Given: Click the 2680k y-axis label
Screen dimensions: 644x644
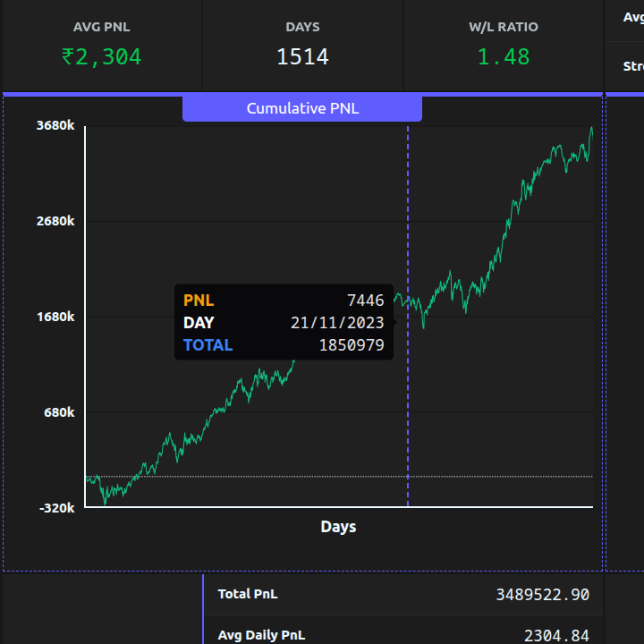Looking at the screenshot, I should [x=55, y=221].
